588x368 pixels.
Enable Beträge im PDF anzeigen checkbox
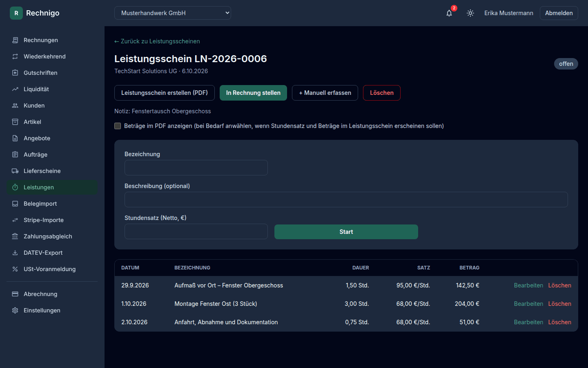(x=118, y=126)
